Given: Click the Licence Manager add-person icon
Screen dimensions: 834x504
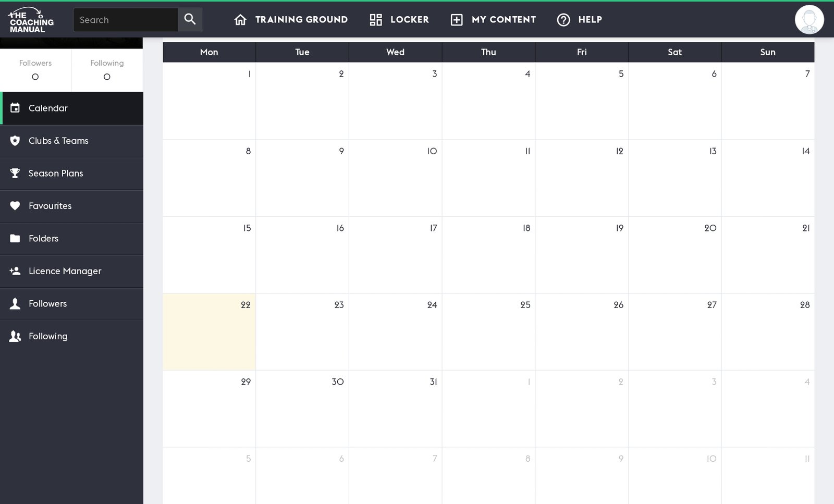Looking at the screenshot, I should pos(15,271).
